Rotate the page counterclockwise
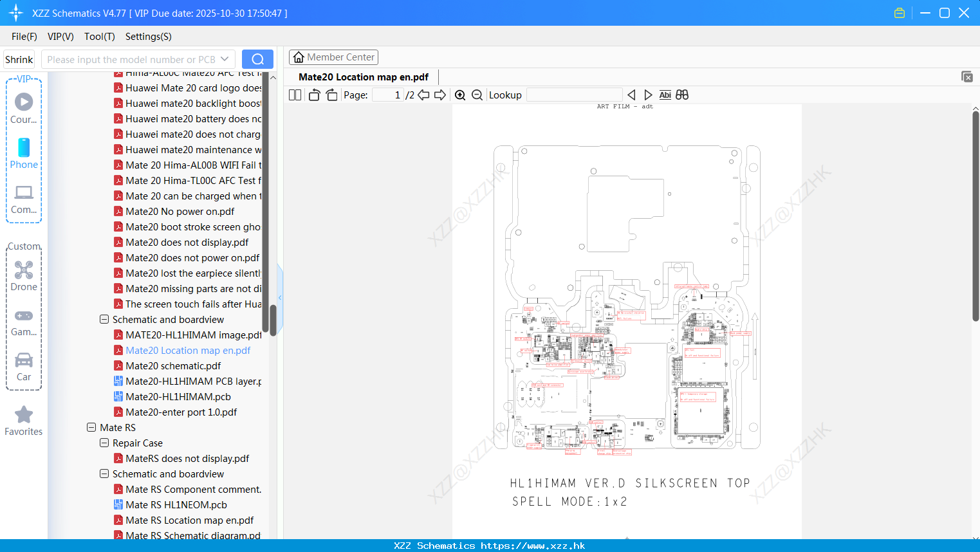This screenshot has width=980, height=552. point(314,95)
